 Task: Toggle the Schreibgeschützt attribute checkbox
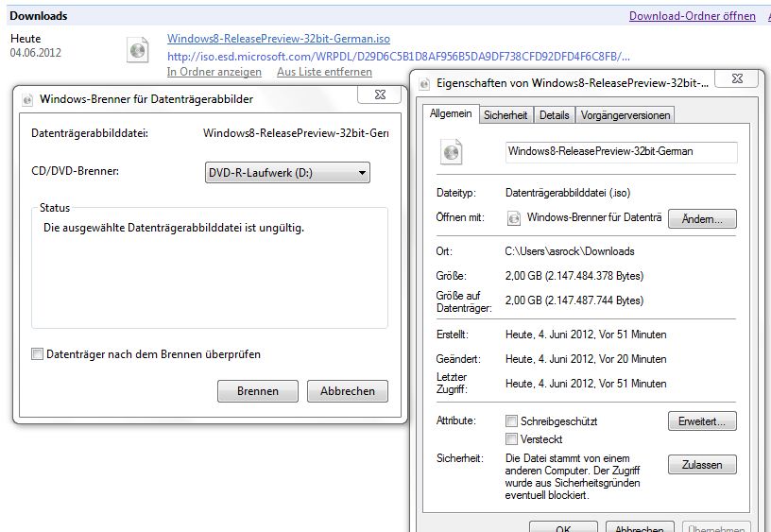[x=511, y=420]
